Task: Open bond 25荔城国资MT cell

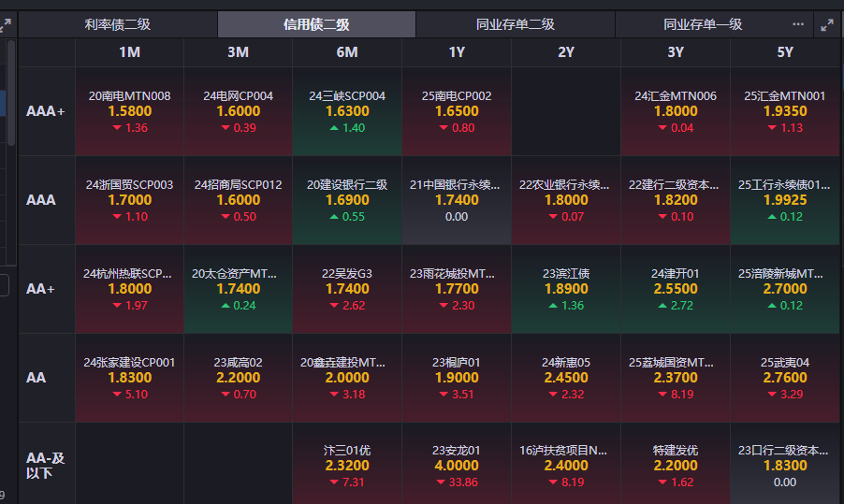Action: tap(676, 378)
